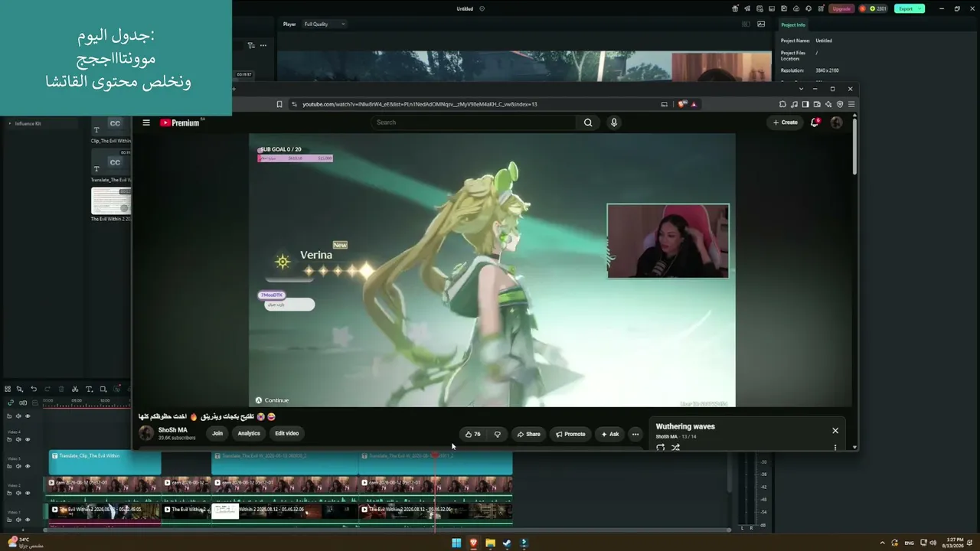The width and height of the screenshot is (980, 551).
Task: Toggle visibility of Video 1 track
Action: point(28,520)
